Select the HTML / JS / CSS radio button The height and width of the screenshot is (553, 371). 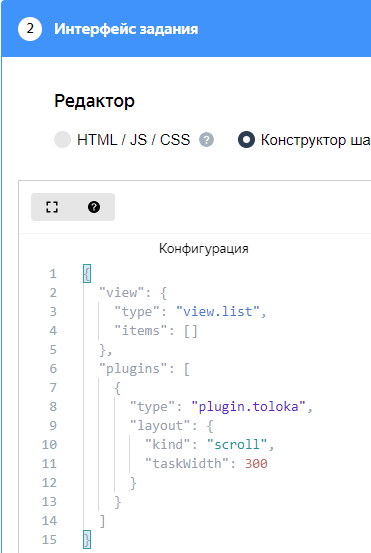click(62, 140)
